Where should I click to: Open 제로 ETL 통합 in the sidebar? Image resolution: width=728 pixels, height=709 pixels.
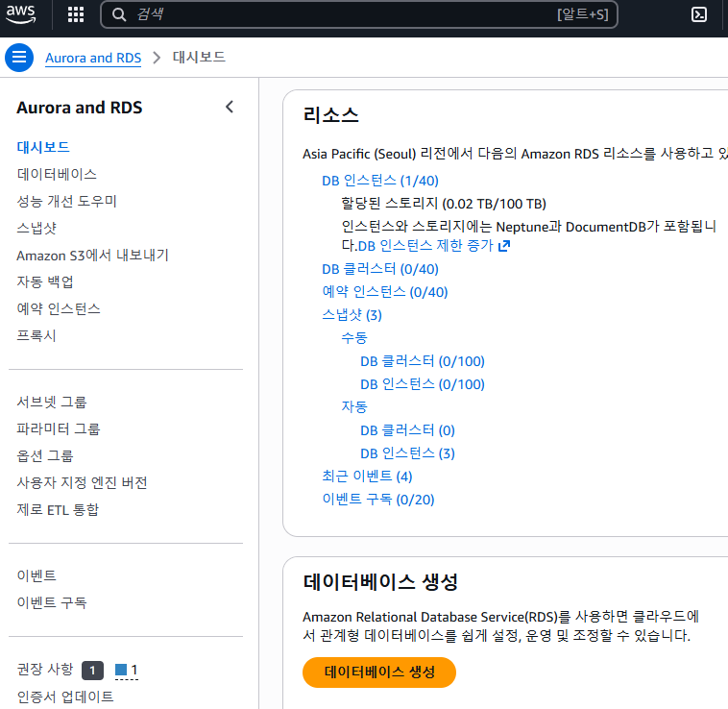(58, 509)
